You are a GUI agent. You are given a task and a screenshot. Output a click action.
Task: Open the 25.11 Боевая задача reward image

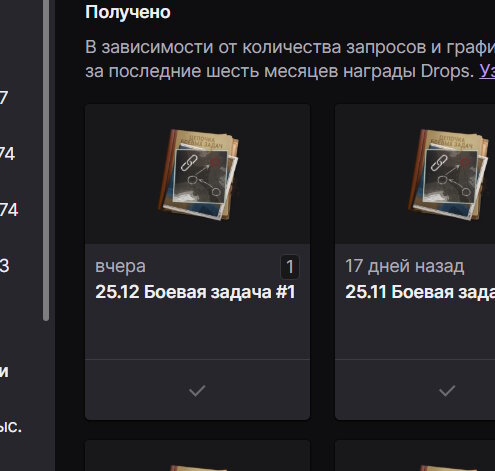pos(448,175)
